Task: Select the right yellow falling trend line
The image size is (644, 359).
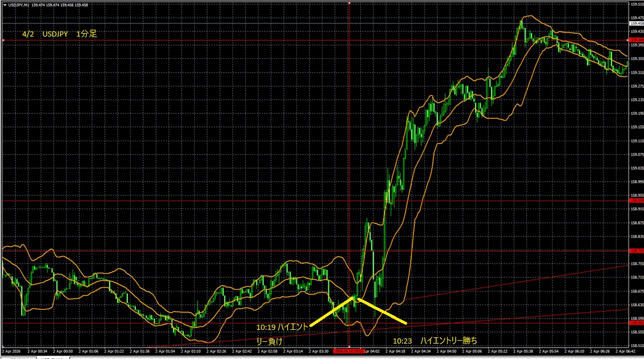Action: (383, 311)
